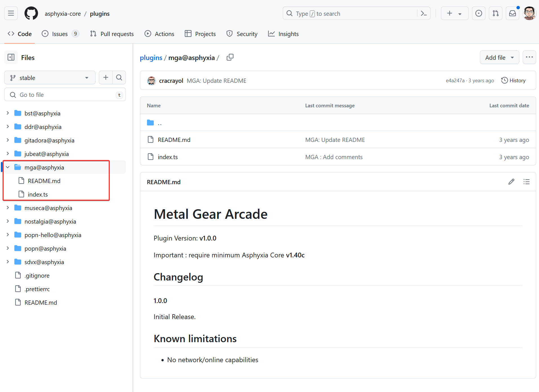Edit README.md with pencil icon

(x=511, y=182)
